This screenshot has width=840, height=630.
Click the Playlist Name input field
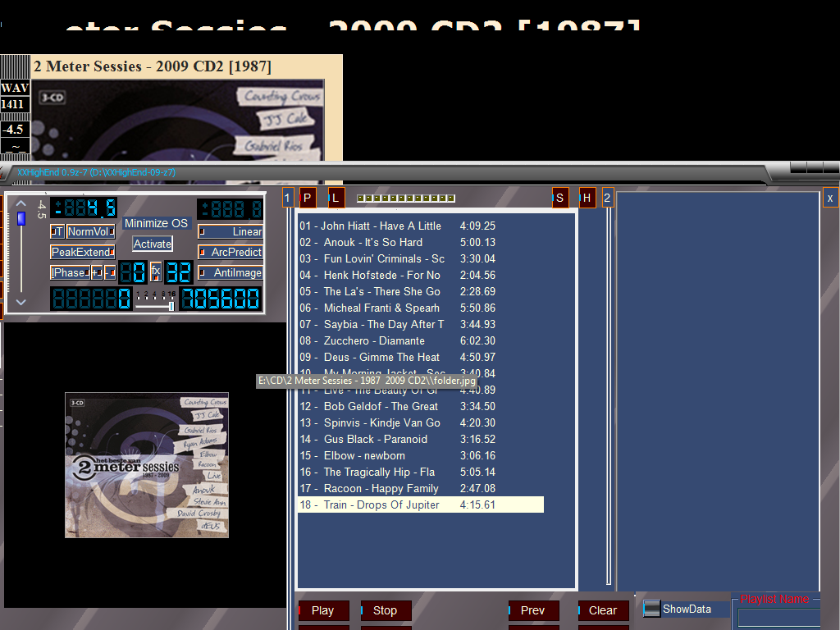tap(779, 618)
